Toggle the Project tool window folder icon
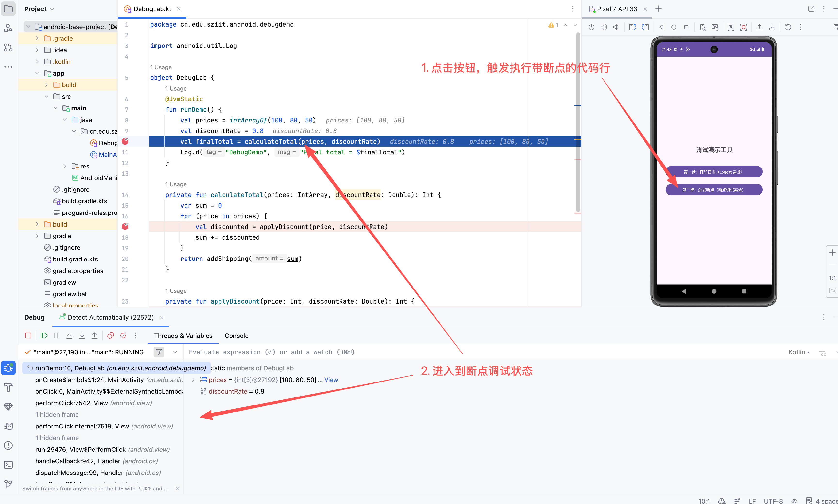 pyautogui.click(x=8, y=9)
